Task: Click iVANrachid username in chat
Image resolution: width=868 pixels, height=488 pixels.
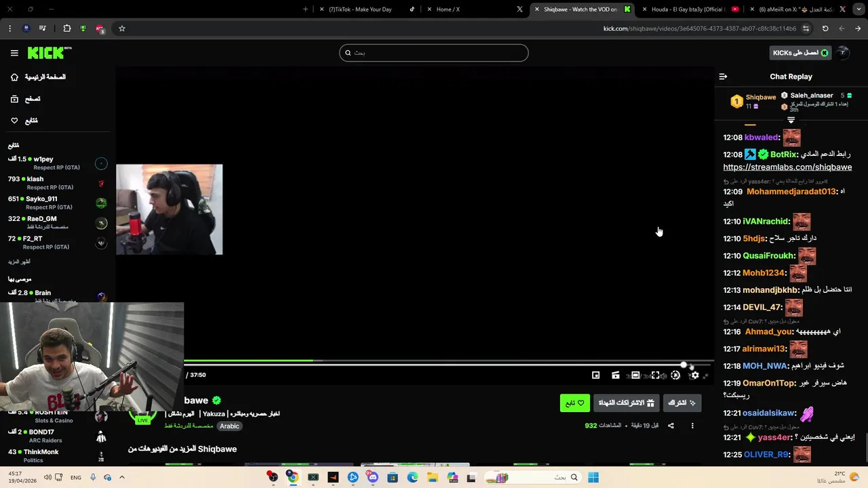Action: pos(766,222)
